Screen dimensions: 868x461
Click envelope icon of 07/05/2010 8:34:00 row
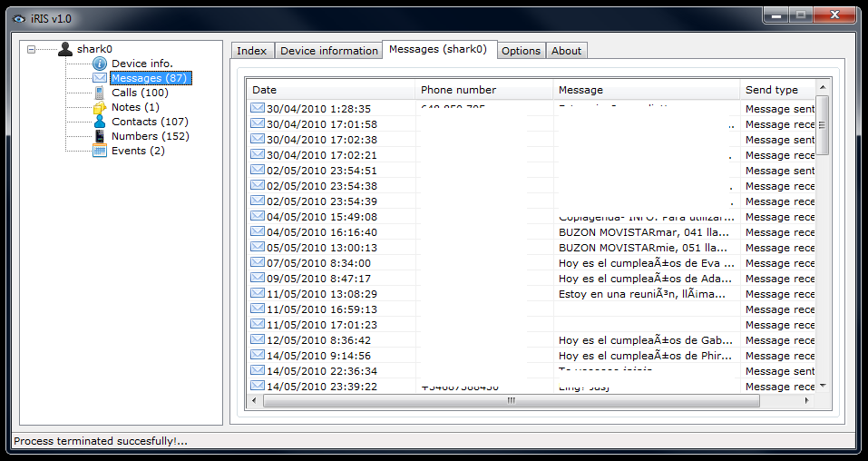(258, 262)
